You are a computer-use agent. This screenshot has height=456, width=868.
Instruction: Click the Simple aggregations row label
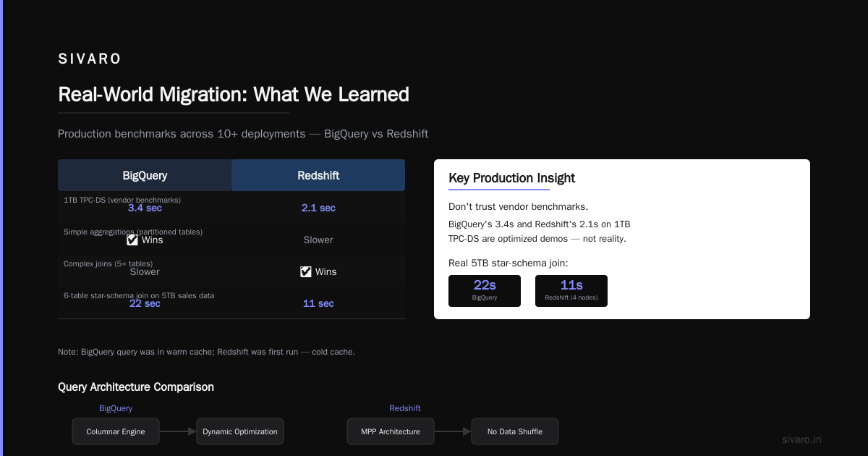click(133, 232)
